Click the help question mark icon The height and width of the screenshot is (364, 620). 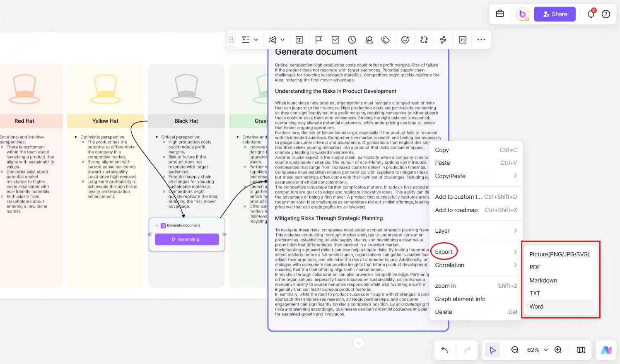pos(606,14)
